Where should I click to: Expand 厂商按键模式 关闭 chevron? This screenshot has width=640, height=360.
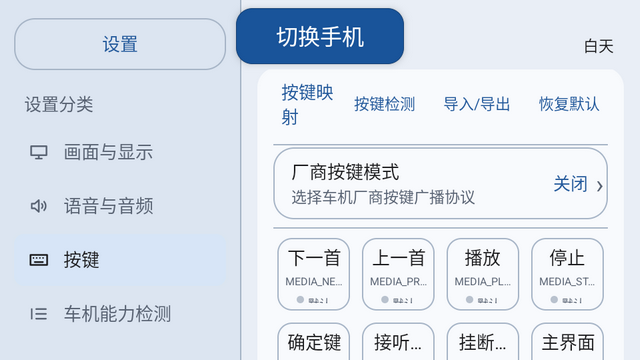(x=600, y=186)
